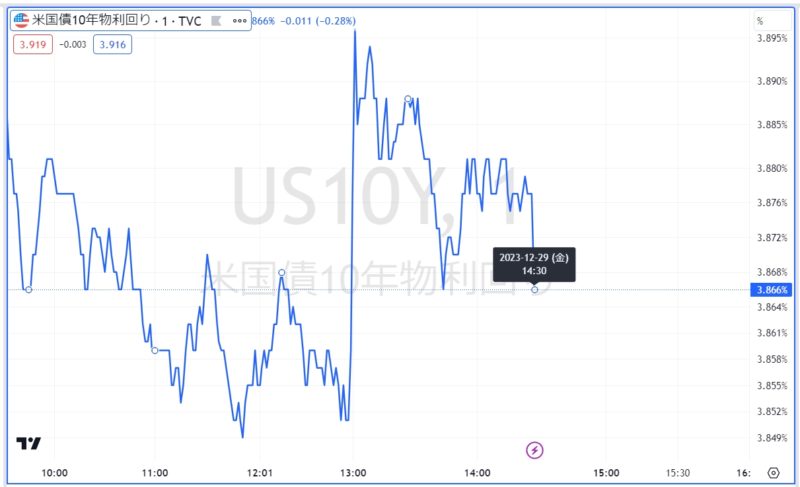Click the circle marker near the 3.888% peak
The height and width of the screenshot is (487, 800).
point(408,99)
